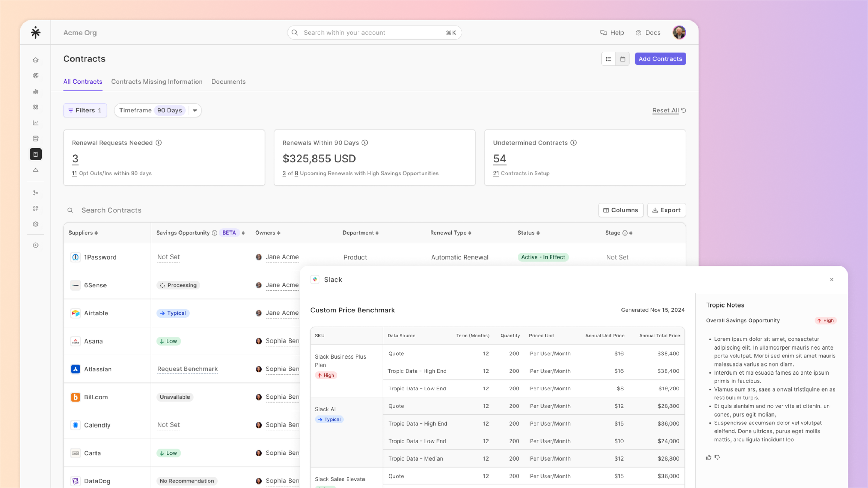Sort by Suppliers column
This screenshot has height=488, width=868.
pos(96,233)
